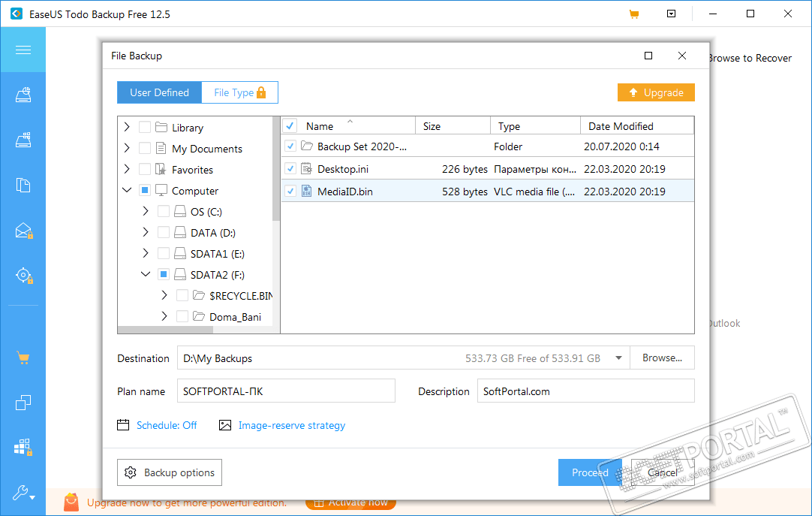Check the My Documents checkbox
Image resolution: width=812 pixels, height=516 pixels.
coord(145,148)
